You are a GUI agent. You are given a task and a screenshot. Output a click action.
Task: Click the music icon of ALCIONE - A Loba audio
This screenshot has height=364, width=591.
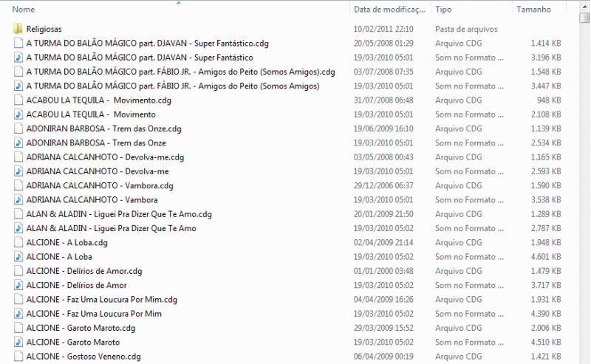pyautogui.click(x=18, y=257)
